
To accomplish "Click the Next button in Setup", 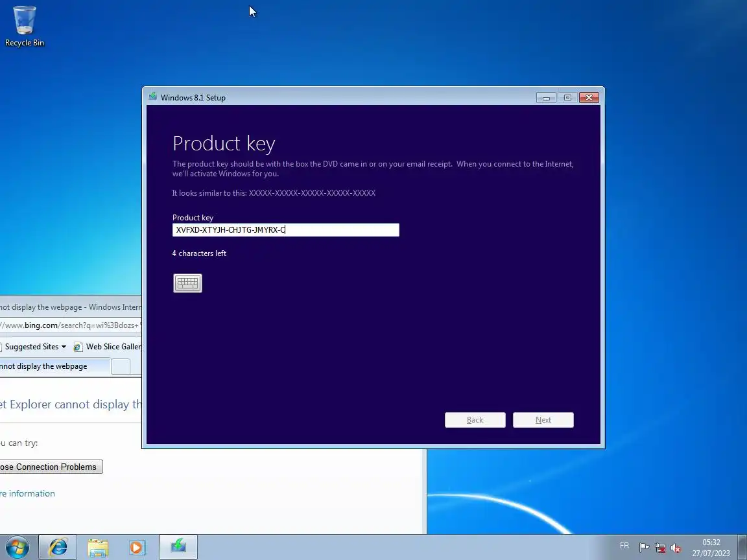I will pos(543,420).
